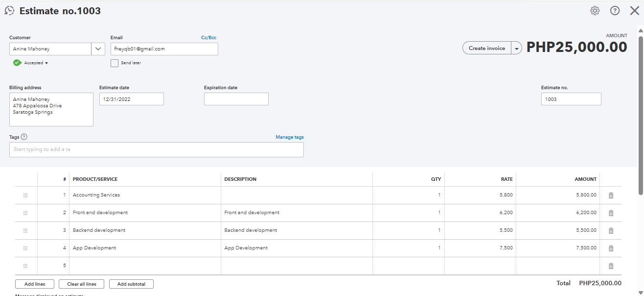Viewport: 644px width, 296px height.
Task: Expand the Create invoice split-button arrow
Action: [x=516, y=48]
